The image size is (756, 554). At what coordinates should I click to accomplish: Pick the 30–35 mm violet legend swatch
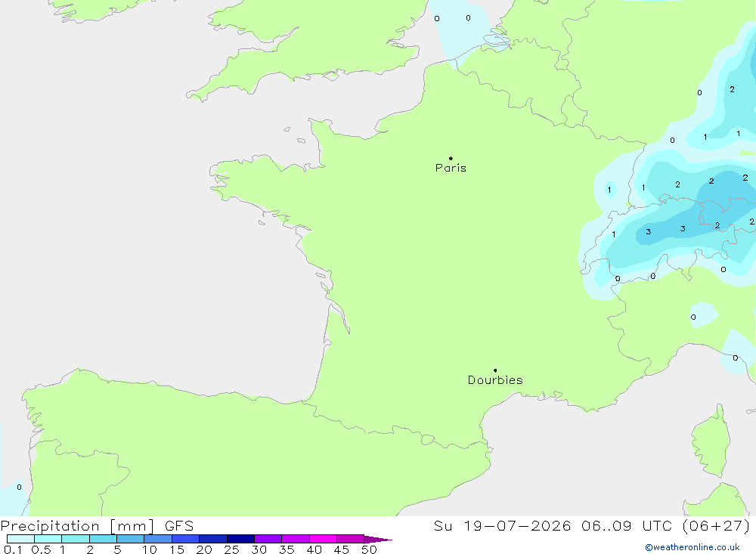pos(268,539)
